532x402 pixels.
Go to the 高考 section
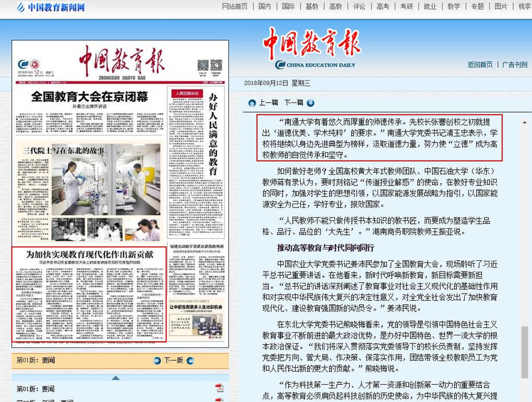point(383,6)
